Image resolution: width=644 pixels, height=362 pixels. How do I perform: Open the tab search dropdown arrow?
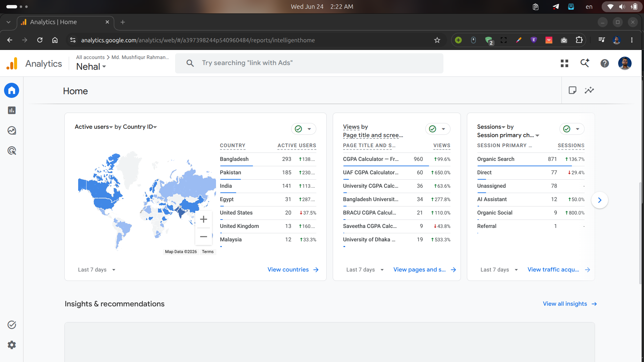pyautogui.click(x=8, y=22)
